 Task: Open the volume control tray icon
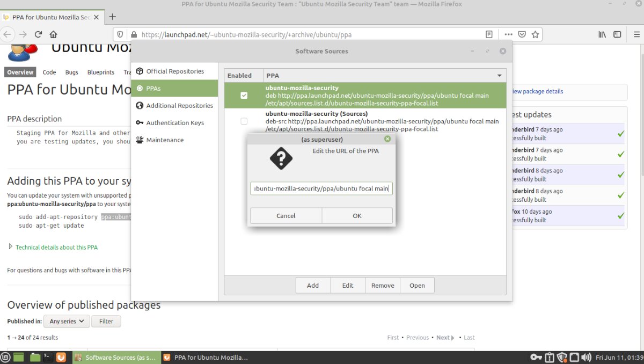point(587,356)
